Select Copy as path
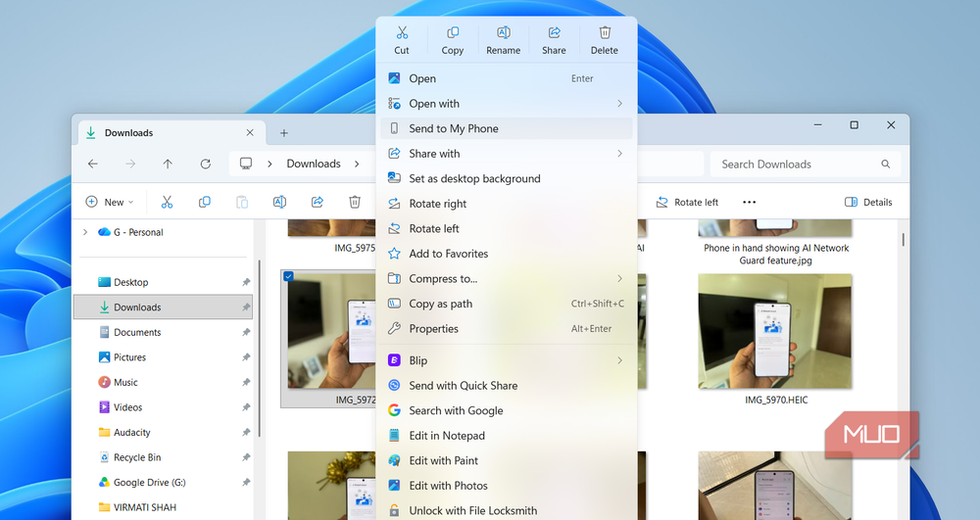Image resolution: width=980 pixels, height=520 pixels. (507, 304)
